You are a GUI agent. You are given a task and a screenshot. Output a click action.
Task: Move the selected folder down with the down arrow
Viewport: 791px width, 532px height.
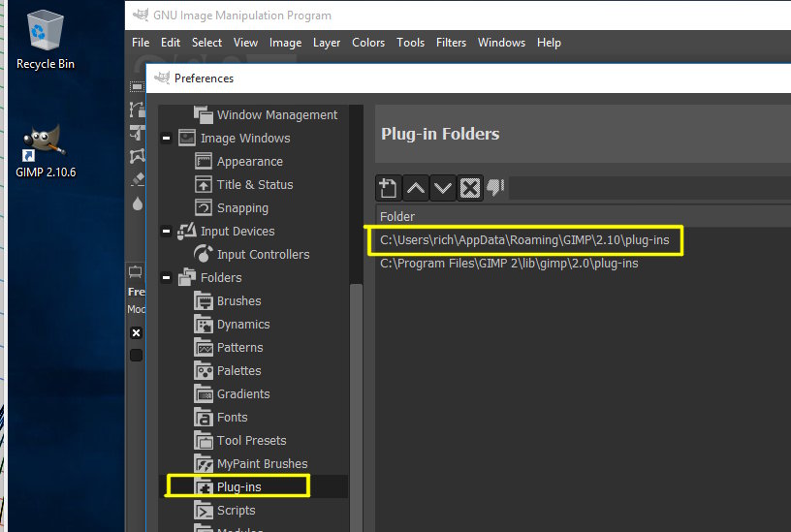tap(443, 188)
